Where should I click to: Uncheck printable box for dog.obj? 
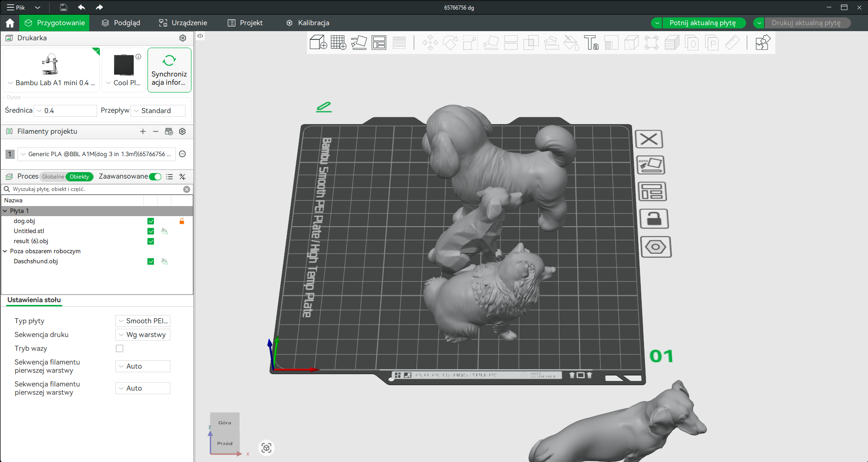[x=151, y=221]
